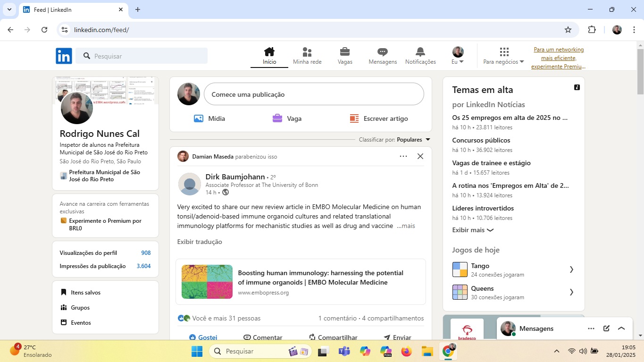
Task: Expand the Eu profile menu
Action: (458, 56)
